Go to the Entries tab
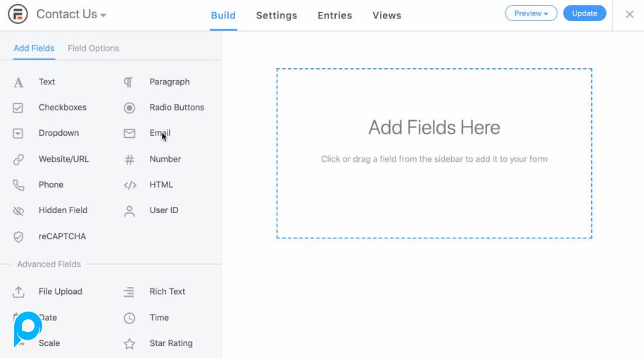Screen dimensions: 644x358 (334, 15)
